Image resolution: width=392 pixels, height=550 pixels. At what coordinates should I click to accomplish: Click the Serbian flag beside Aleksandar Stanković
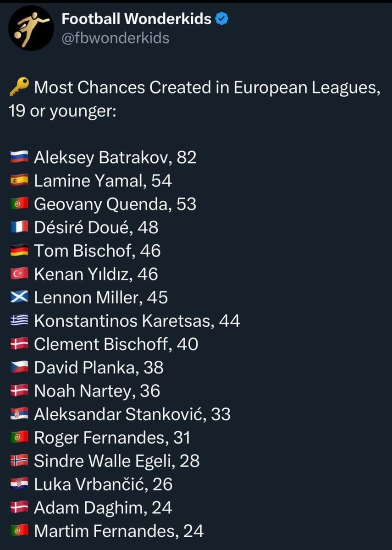19,414
